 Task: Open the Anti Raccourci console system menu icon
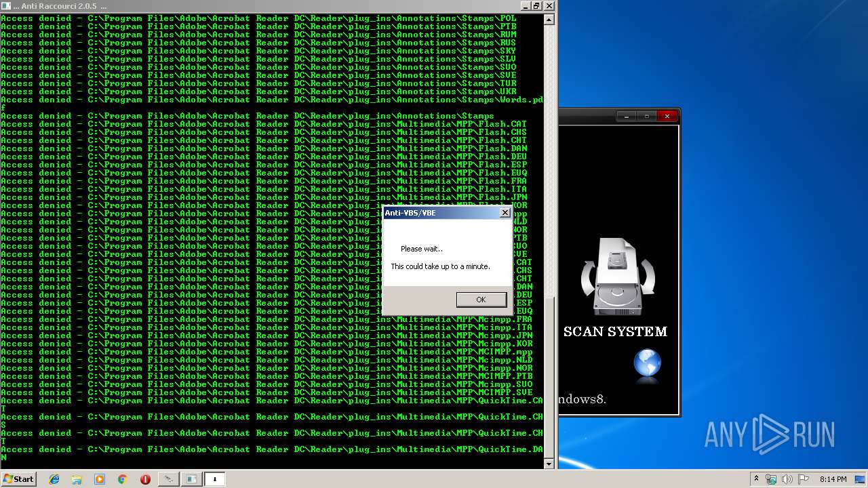click(6, 6)
